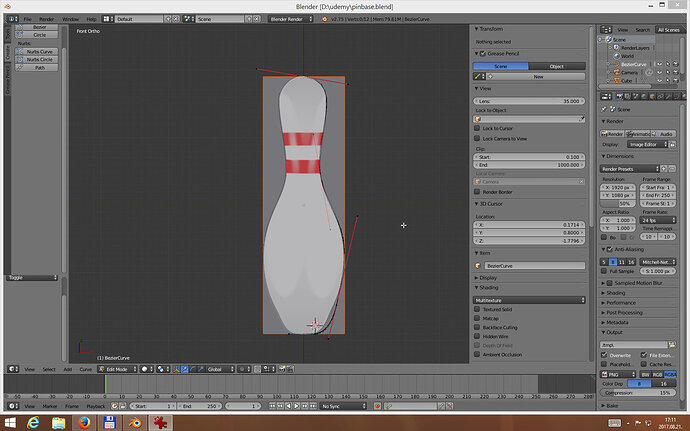Viewport: 690px width, 431px height.
Task: Open Internet Explorer from the taskbar
Action: (x=33, y=423)
